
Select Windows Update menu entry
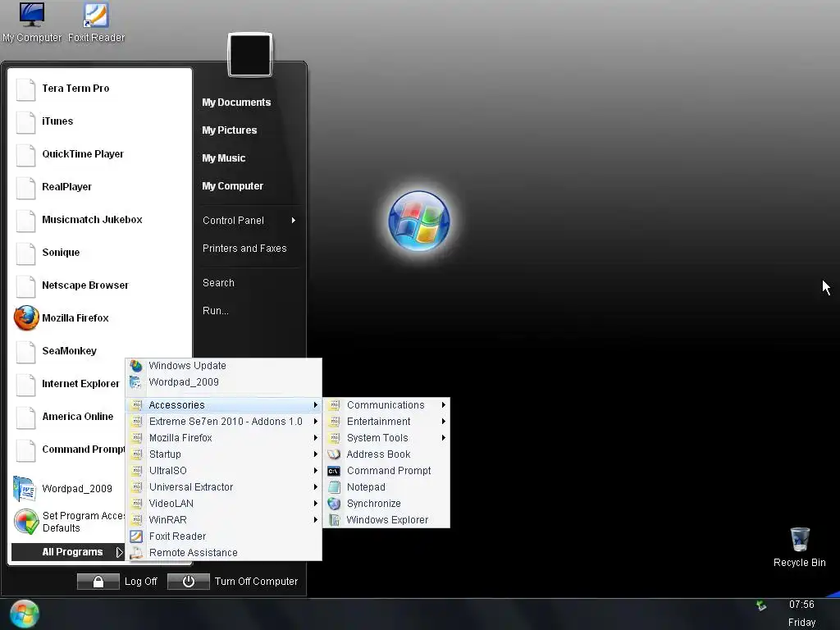224,366
